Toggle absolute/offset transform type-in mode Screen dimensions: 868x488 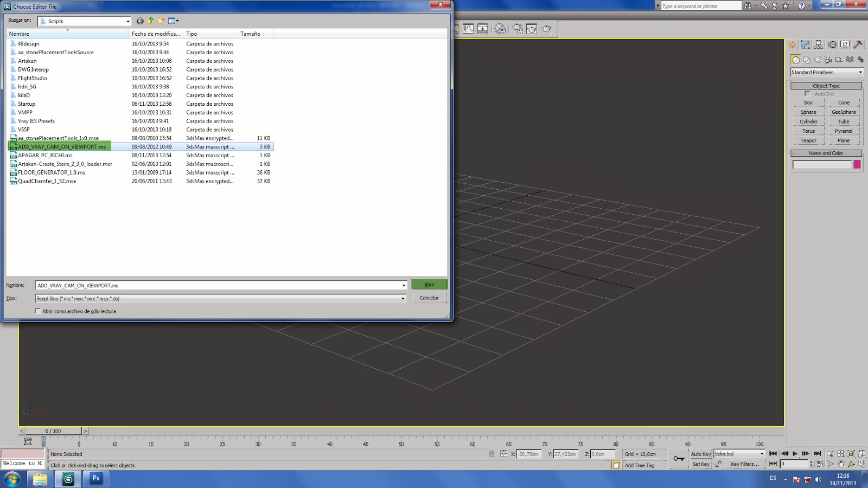click(504, 454)
